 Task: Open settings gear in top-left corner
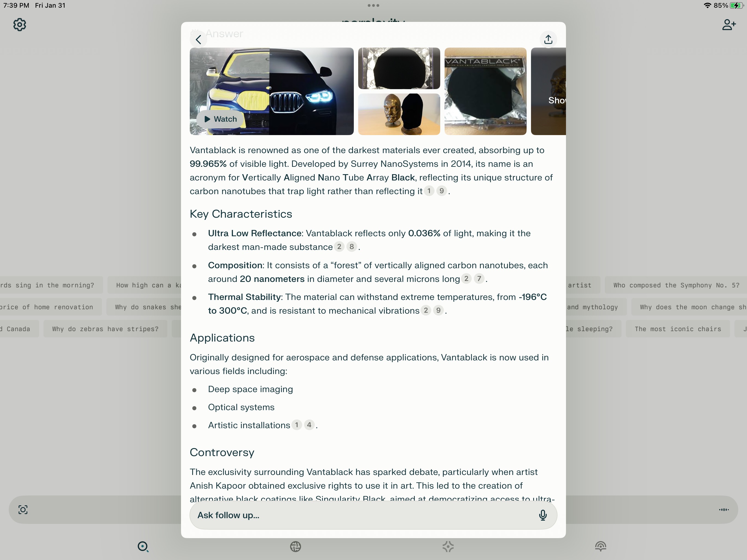(20, 25)
